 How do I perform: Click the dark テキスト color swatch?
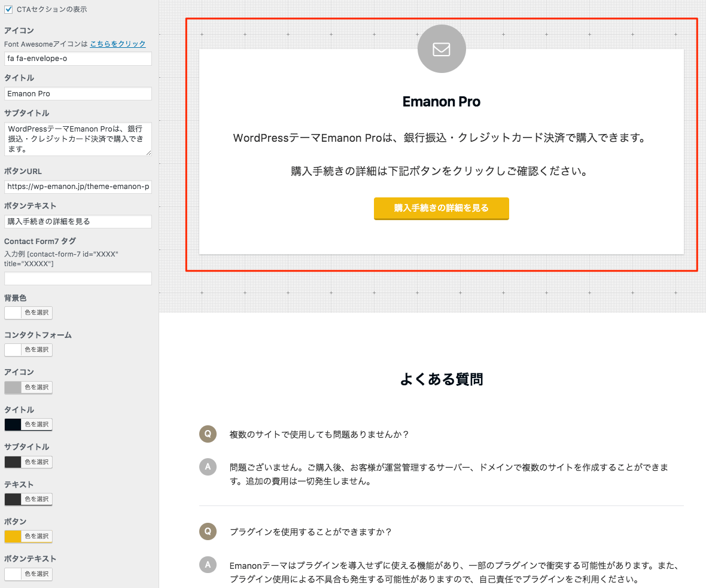[13, 499]
